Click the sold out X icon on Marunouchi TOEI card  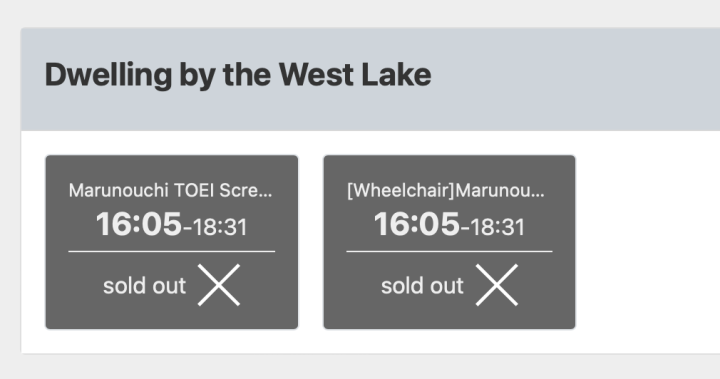tap(219, 285)
